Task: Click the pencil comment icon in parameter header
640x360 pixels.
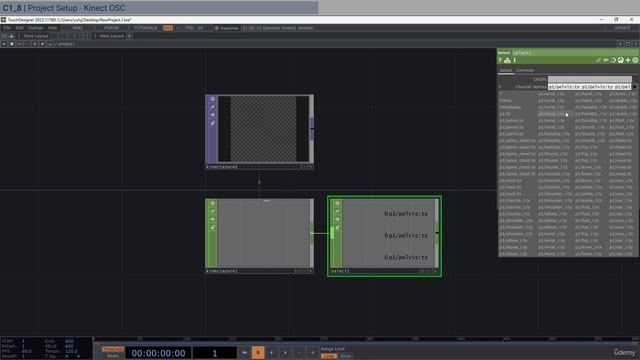Action: click(x=599, y=60)
